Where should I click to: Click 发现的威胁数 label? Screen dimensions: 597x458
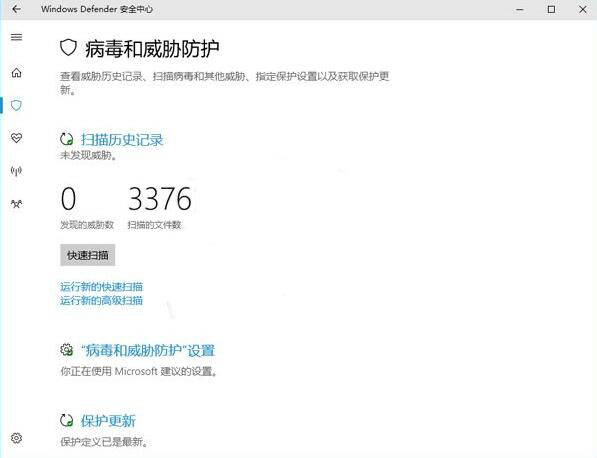[87, 225]
